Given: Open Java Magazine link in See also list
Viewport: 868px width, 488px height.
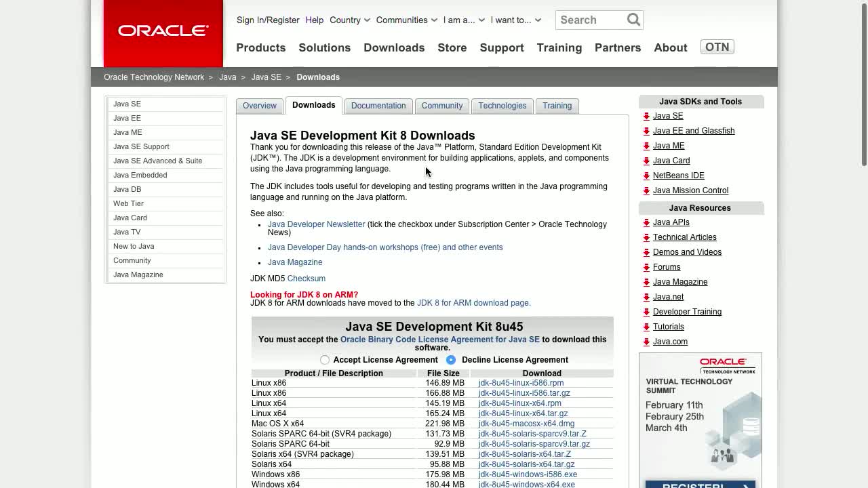Looking at the screenshot, I should tap(295, 262).
